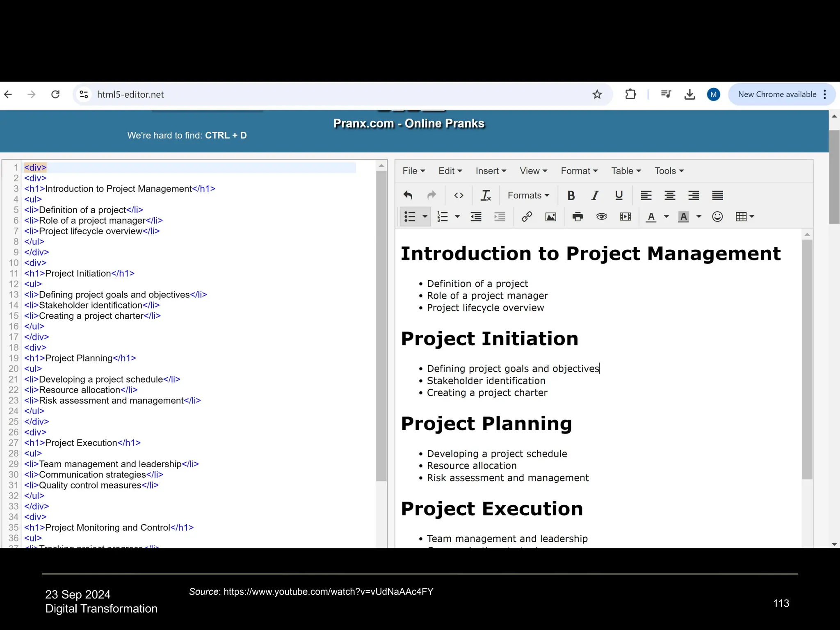Apply background color with highlighted A icon

point(683,217)
